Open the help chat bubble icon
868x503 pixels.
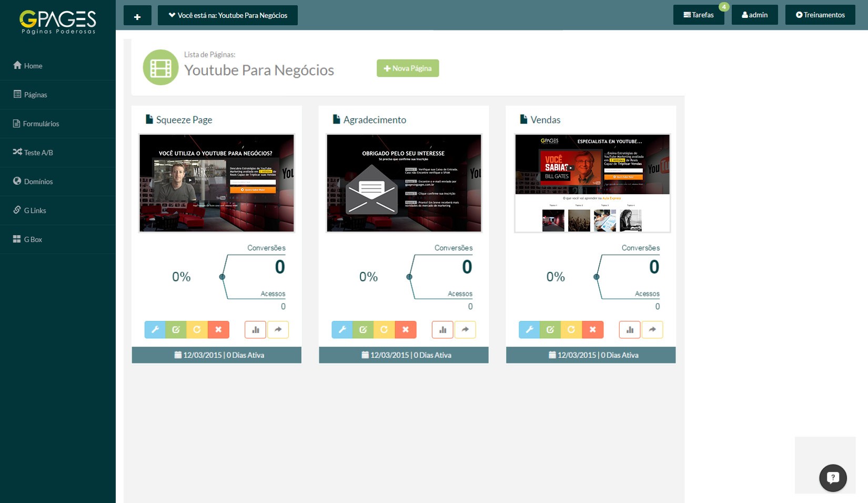(833, 478)
